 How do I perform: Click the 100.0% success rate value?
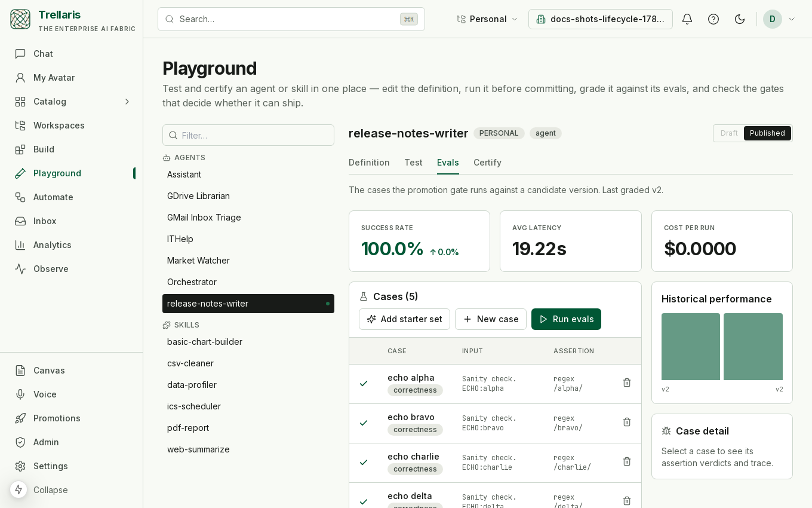tap(392, 249)
